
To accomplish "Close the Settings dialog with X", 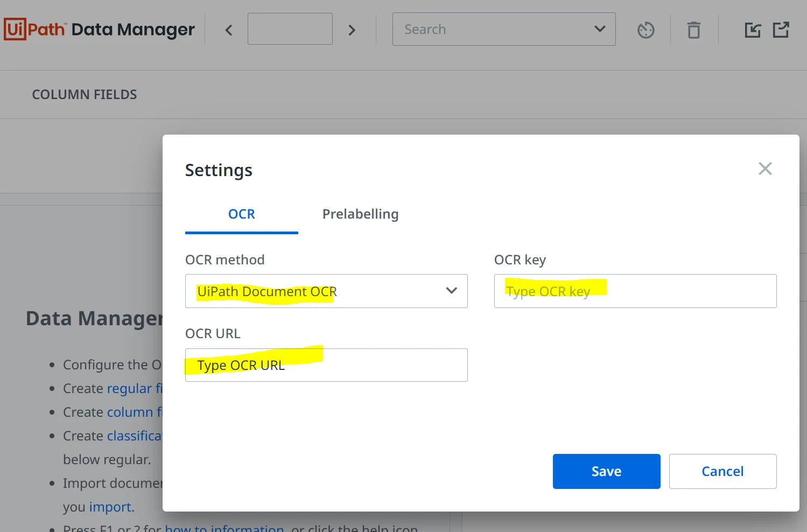I will [765, 169].
